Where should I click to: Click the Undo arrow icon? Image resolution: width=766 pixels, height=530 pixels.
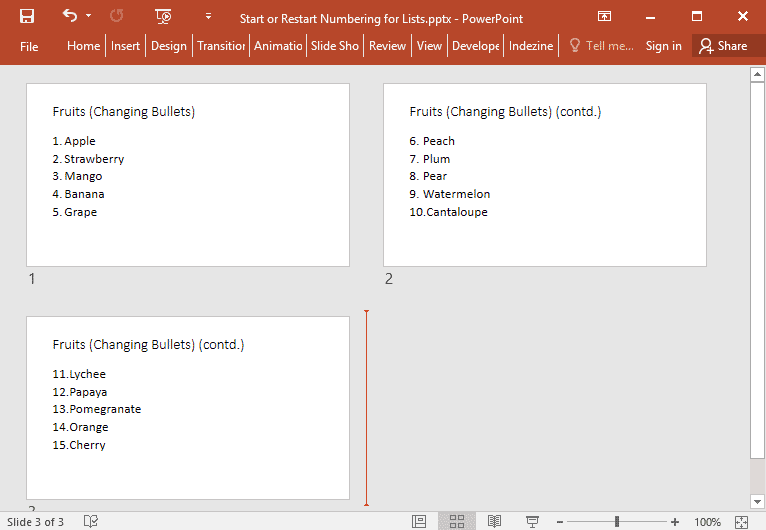pyautogui.click(x=69, y=16)
